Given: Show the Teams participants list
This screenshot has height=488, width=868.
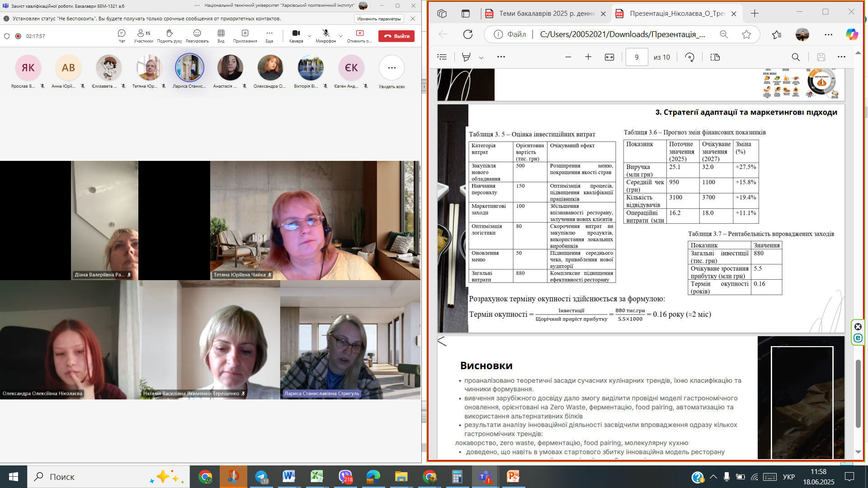Looking at the screenshot, I should (x=143, y=36).
